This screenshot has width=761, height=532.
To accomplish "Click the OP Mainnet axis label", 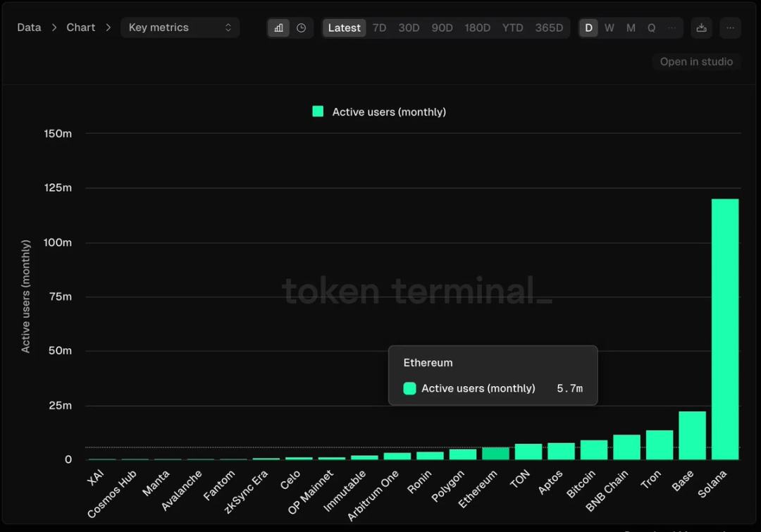I will 311,492.
